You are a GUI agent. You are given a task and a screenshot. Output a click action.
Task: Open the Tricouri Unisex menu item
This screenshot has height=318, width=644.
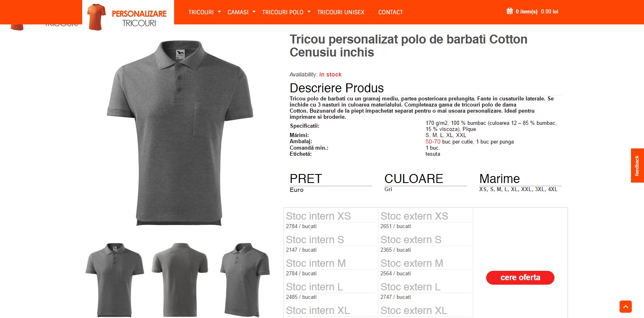pyautogui.click(x=341, y=12)
